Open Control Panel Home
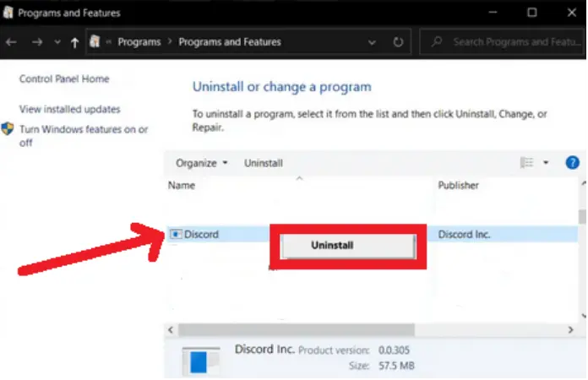This screenshot has height=380, width=588. tap(64, 79)
